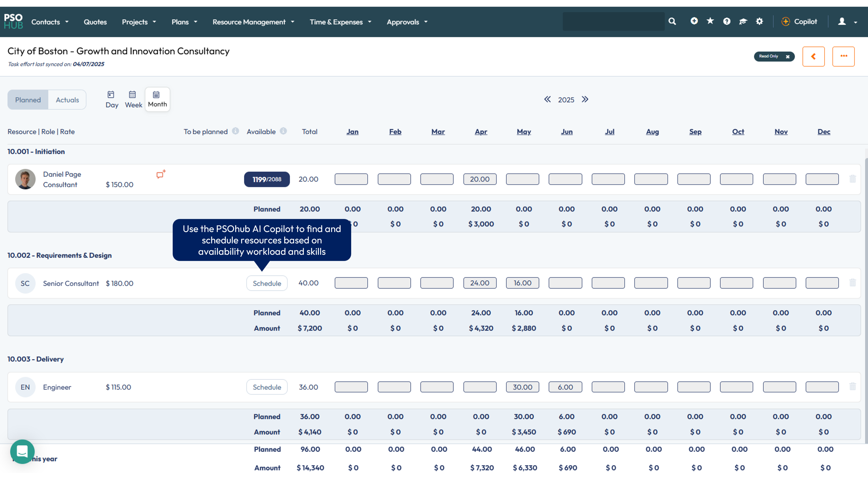
Task: Schedule a resource for Senior Consultant role
Action: [267, 283]
